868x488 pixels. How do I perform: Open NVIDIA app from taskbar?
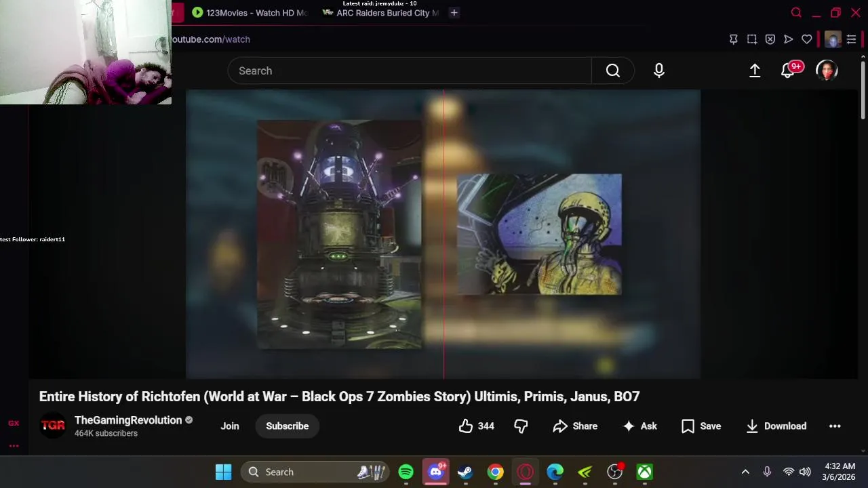pyautogui.click(x=585, y=472)
